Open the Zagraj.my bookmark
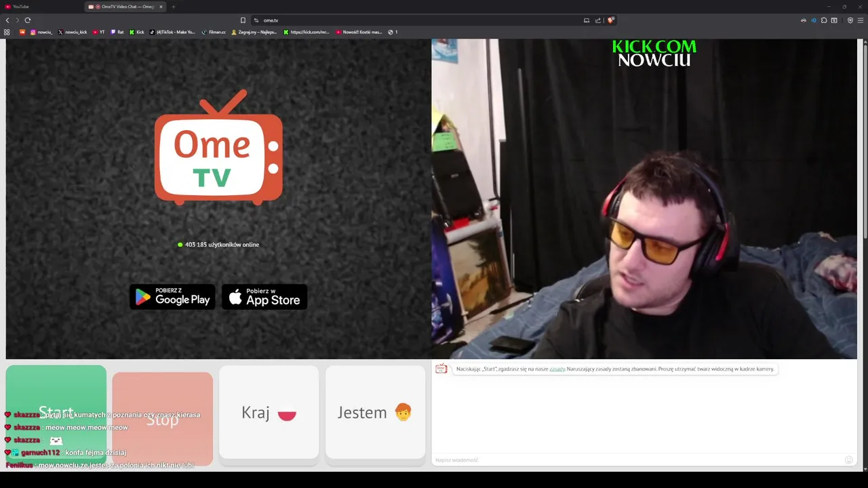 click(254, 32)
